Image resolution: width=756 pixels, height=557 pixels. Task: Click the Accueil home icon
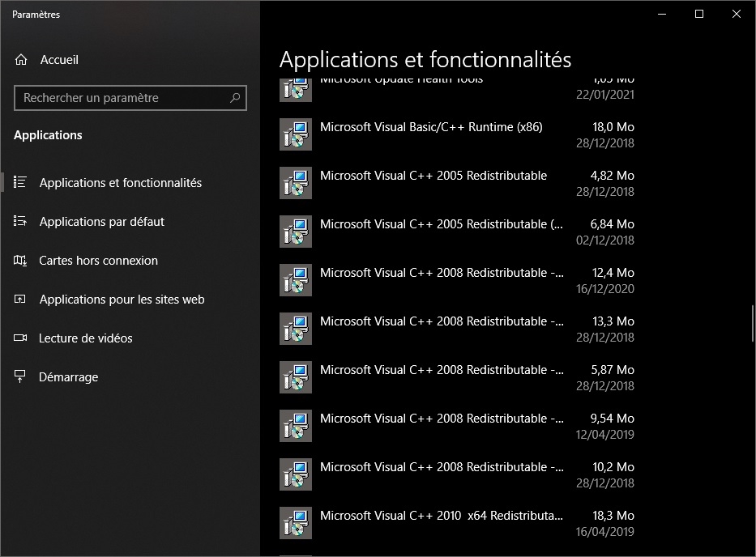[20, 59]
